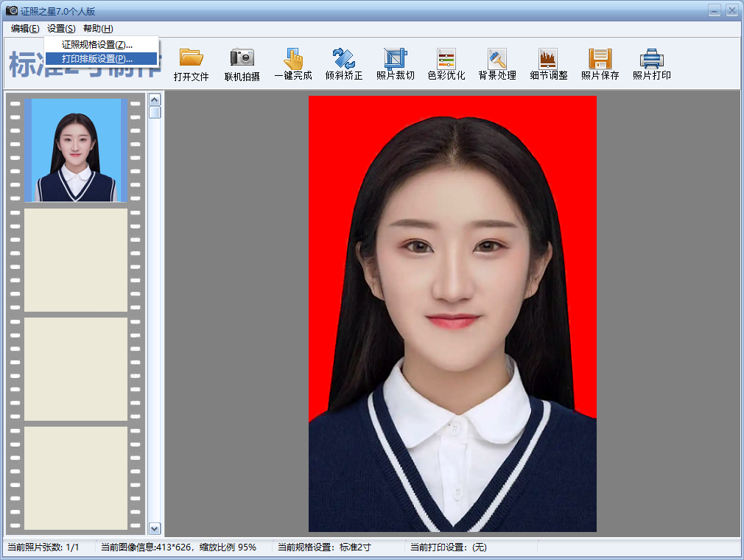
Task: Open the detail adjustment tool
Action: (x=548, y=59)
